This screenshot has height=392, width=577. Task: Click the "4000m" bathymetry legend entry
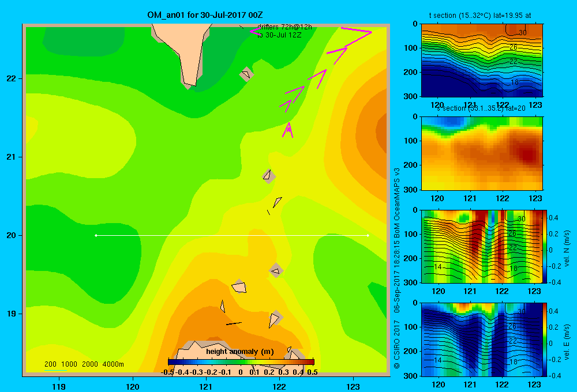click(113, 364)
